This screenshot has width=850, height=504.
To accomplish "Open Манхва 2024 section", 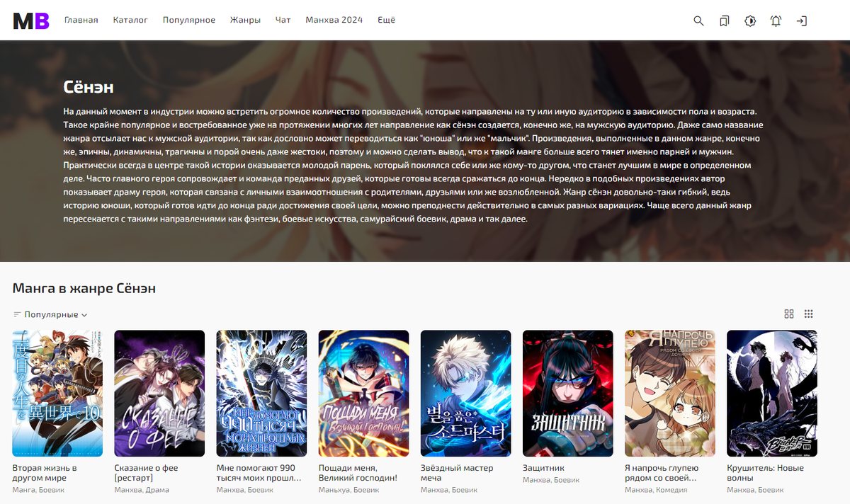I will point(334,21).
